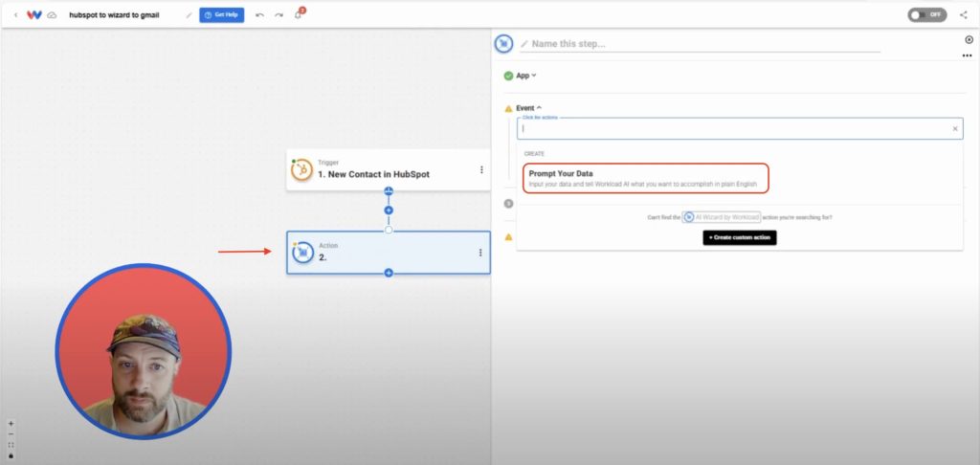
Task: Choose the Prompt Your Data action
Action: (646, 178)
